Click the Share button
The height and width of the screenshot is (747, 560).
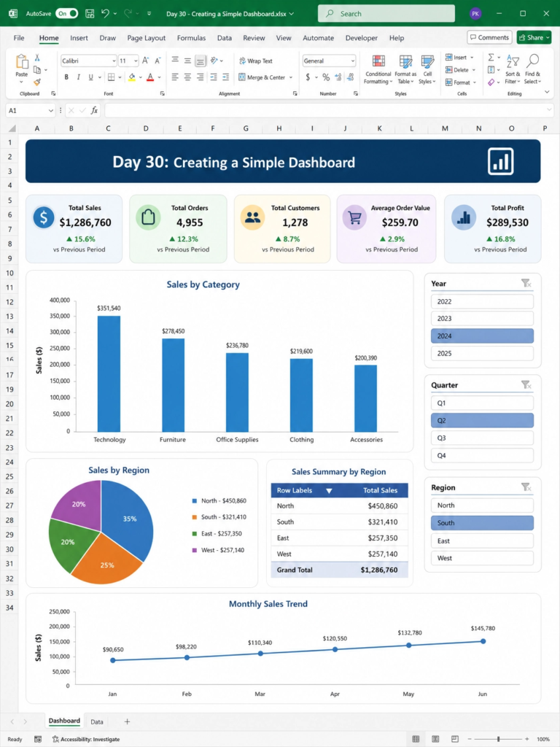pyautogui.click(x=534, y=38)
